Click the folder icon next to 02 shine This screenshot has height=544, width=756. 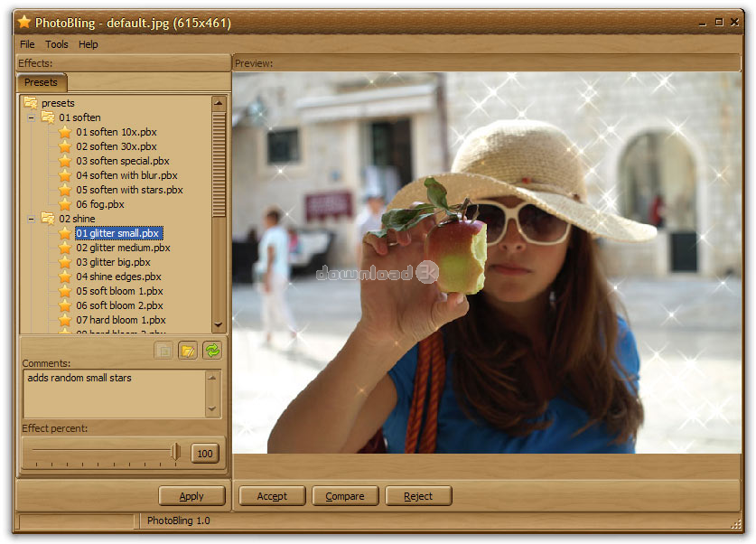pyautogui.click(x=48, y=219)
